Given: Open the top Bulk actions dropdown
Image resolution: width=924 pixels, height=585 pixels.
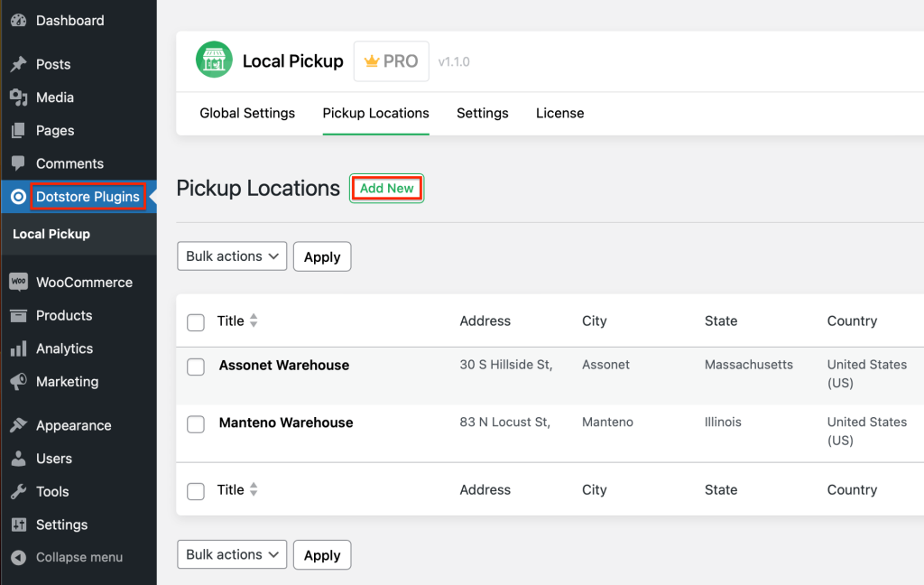Looking at the screenshot, I should point(232,256).
